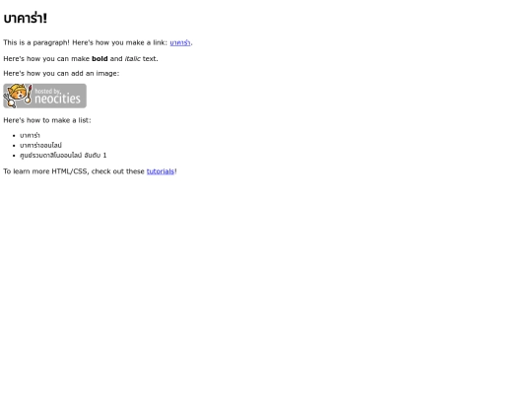Click the 'Here's how you can add an image:' text

pos(61,73)
